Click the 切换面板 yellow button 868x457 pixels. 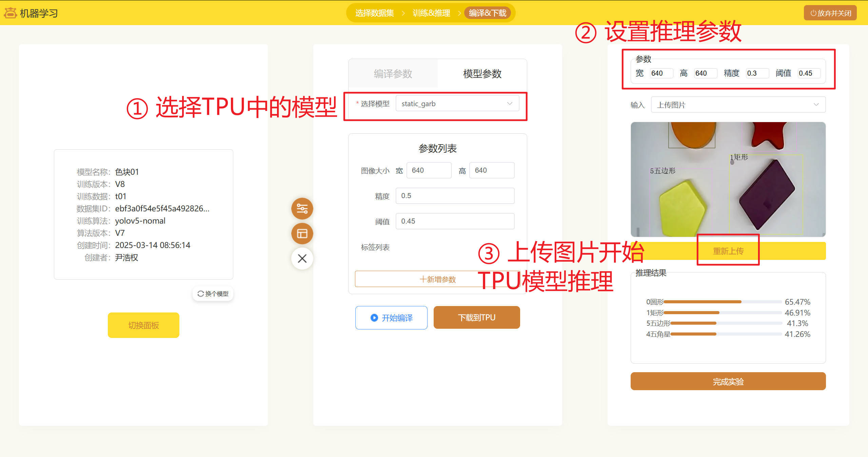click(x=143, y=325)
